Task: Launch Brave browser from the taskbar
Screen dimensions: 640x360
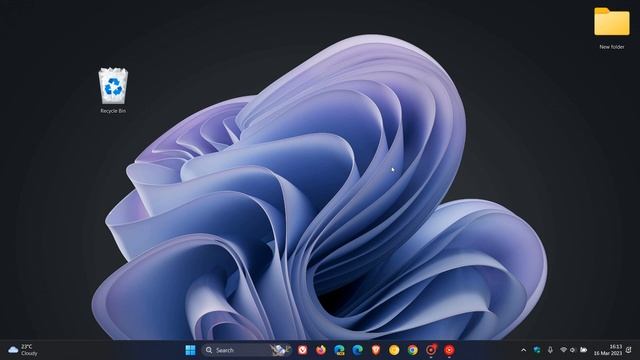Action: [376, 350]
